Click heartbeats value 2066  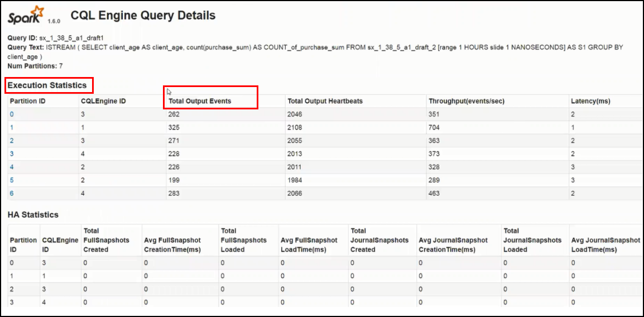tap(295, 193)
